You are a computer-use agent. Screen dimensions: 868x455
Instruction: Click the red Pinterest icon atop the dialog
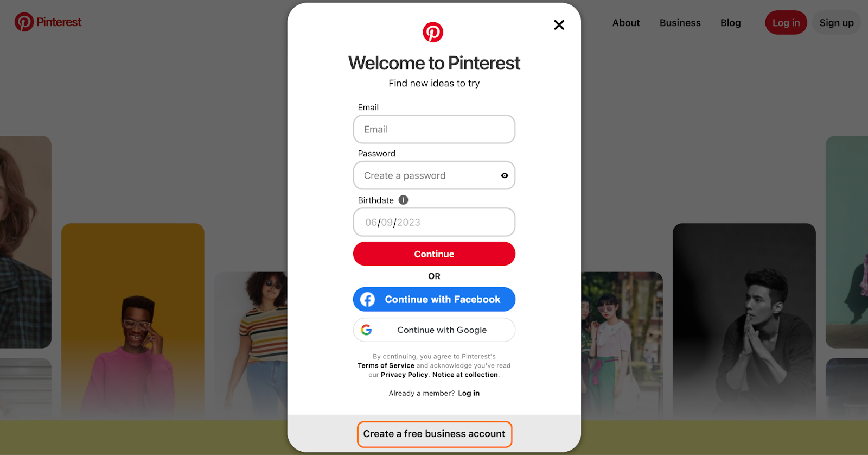433,32
